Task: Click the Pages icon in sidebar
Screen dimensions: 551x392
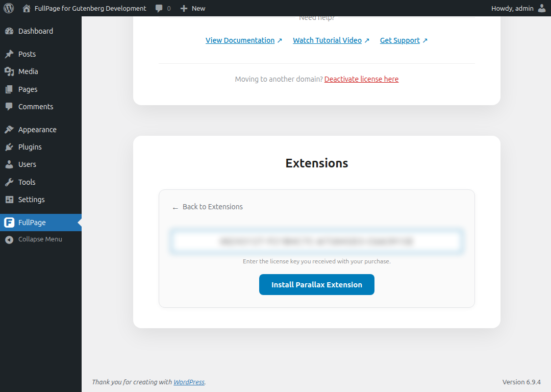Action: [9, 89]
